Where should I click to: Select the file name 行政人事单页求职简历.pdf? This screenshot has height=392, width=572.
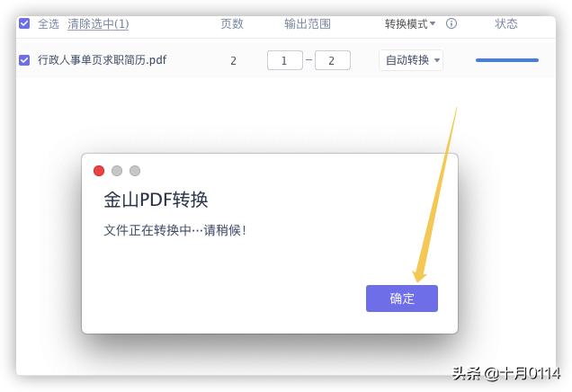(x=103, y=60)
